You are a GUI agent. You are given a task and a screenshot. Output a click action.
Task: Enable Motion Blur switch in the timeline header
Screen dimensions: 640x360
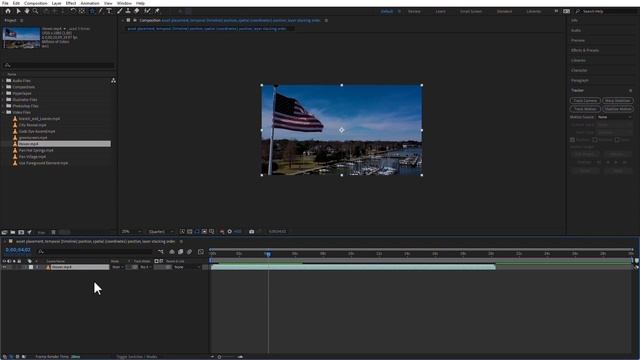(x=189, y=252)
